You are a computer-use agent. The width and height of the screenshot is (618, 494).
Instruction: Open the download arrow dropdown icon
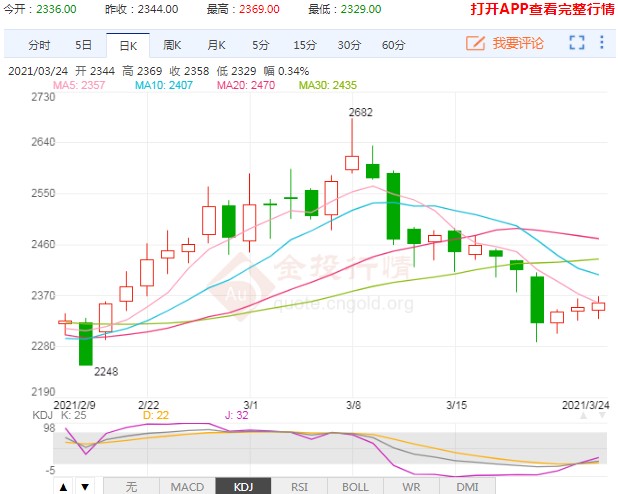point(602,43)
